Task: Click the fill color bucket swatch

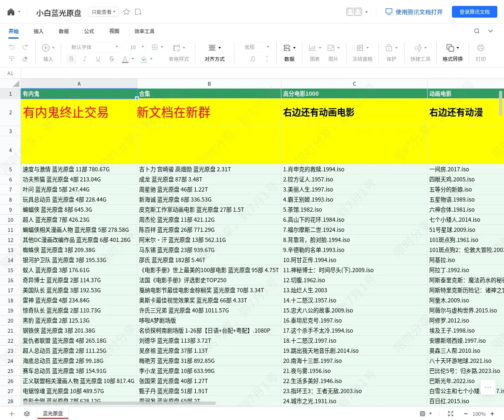Action: 144,59
